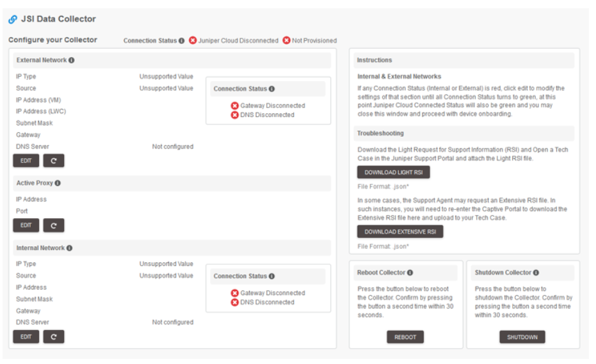Click the 'Troubleshooting' heading
The width and height of the screenshot is (596, 364).
tap(380, 133)
